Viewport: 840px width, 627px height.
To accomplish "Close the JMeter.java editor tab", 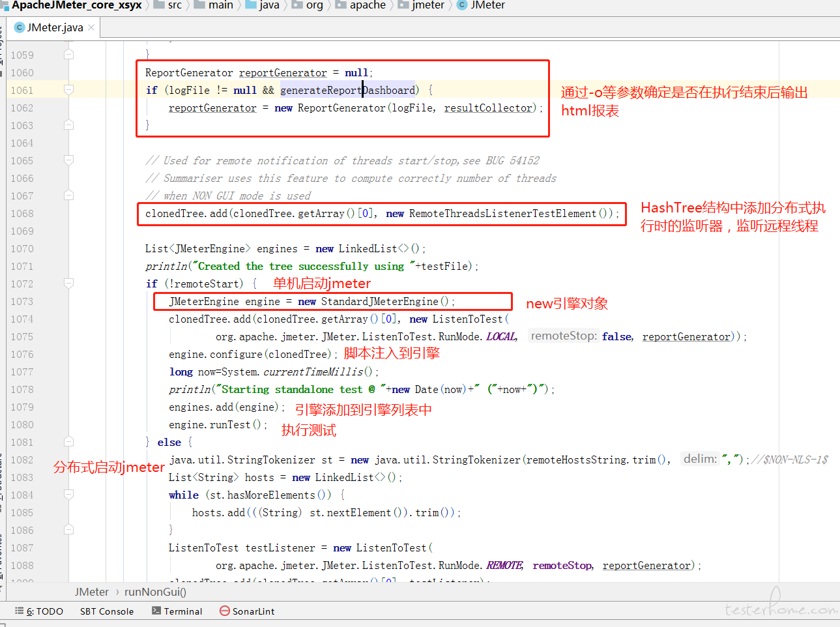I will pyautogui.click(x=91, y=27).
